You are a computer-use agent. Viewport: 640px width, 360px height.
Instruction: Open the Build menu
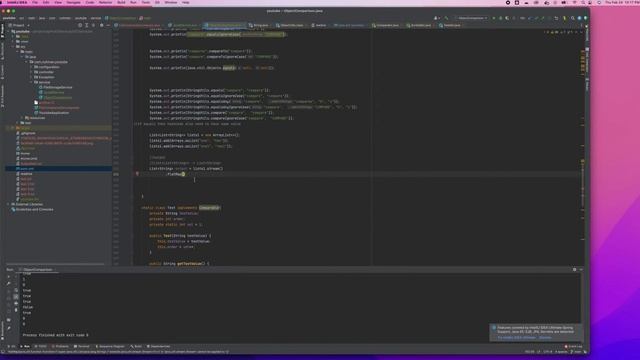pyautogui.click(x=121, y=2)
